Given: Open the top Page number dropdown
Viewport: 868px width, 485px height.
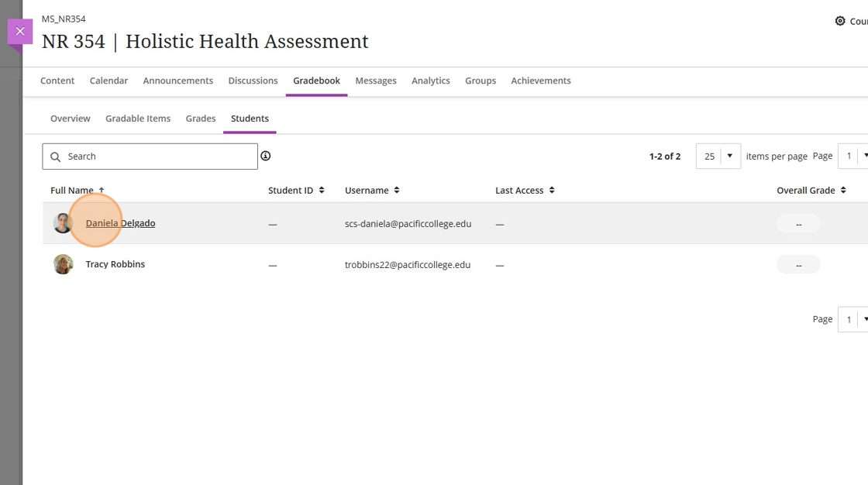Looking at the screenshot, I should coord(852,157).
